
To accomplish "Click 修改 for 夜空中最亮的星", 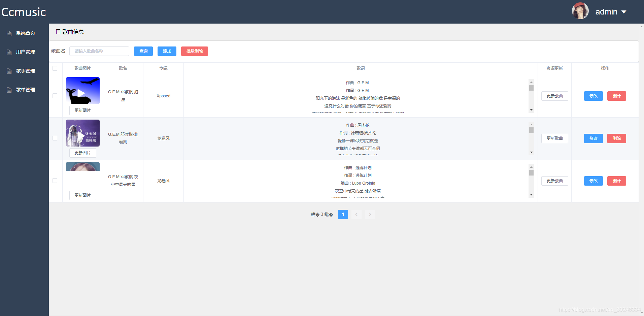I will pos(594,181).
